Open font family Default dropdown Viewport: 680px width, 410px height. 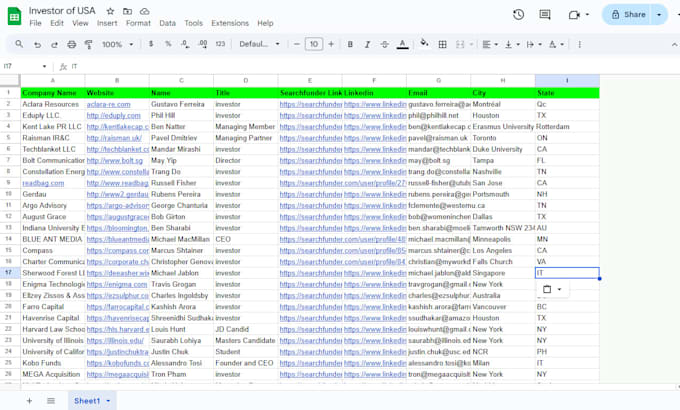(259, 44)
